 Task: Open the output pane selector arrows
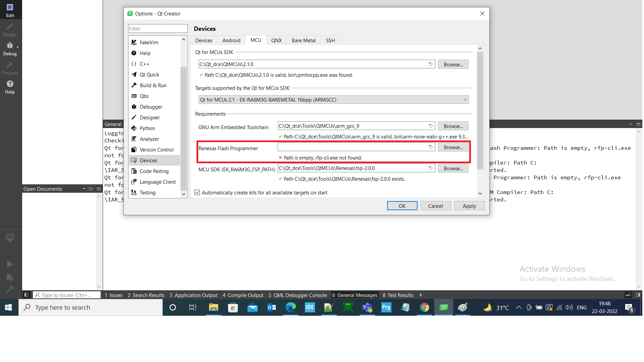tap(421, 295)
